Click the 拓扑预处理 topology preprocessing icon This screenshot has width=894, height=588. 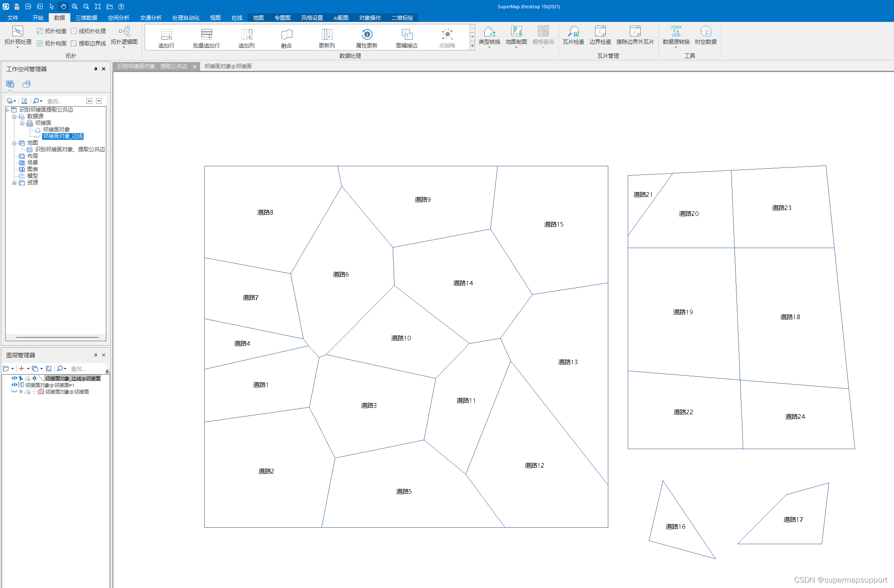click(18, 32)
